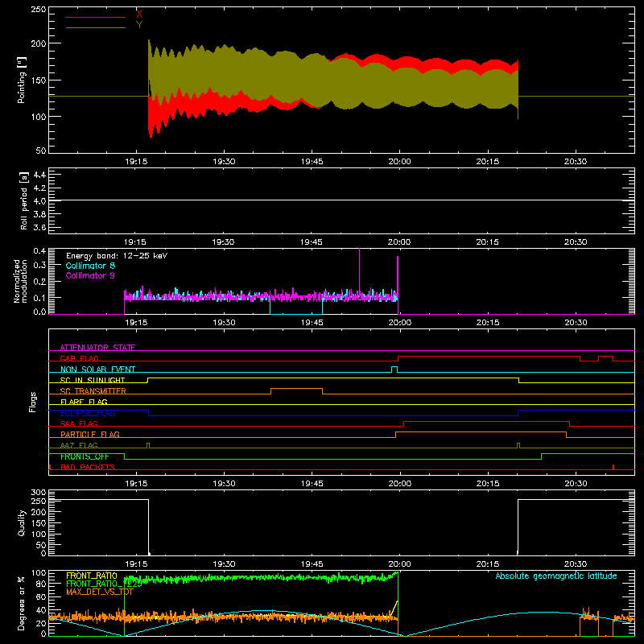Select the FRONTS_OFF flag label

click(x=85, y=456)
